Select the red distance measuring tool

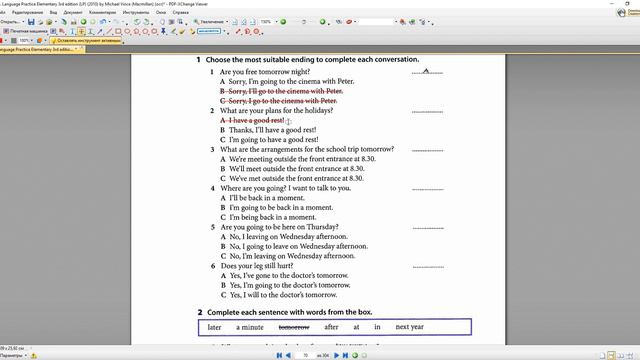(x=238, y=31)
